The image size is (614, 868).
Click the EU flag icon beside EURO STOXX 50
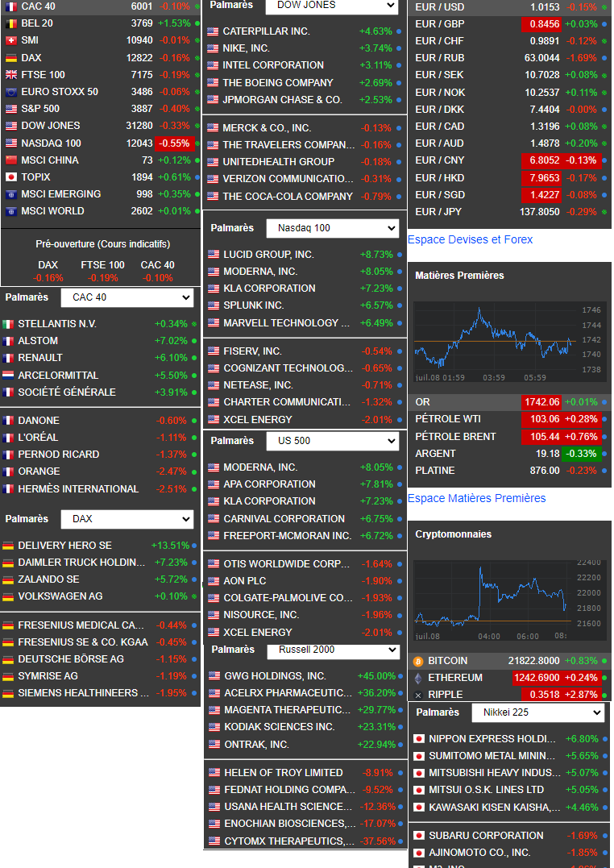click(11, 92)
